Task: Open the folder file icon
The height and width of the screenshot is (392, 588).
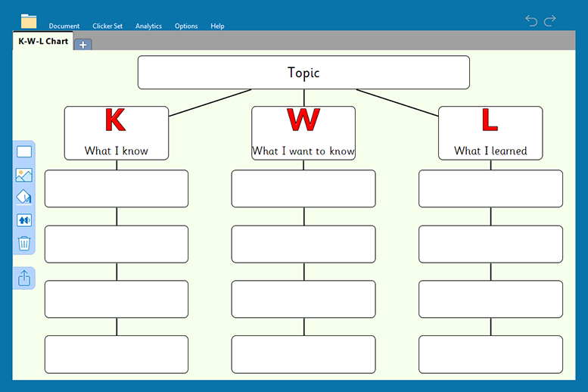Action: [29, 21]
